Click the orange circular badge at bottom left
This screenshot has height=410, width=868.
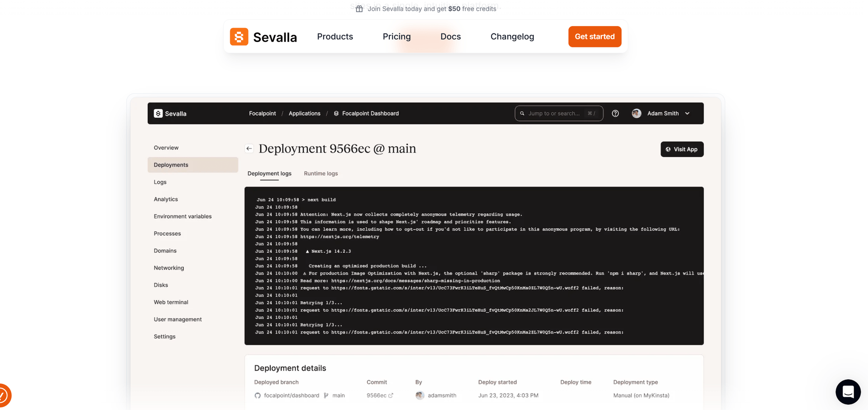point(4,396)
